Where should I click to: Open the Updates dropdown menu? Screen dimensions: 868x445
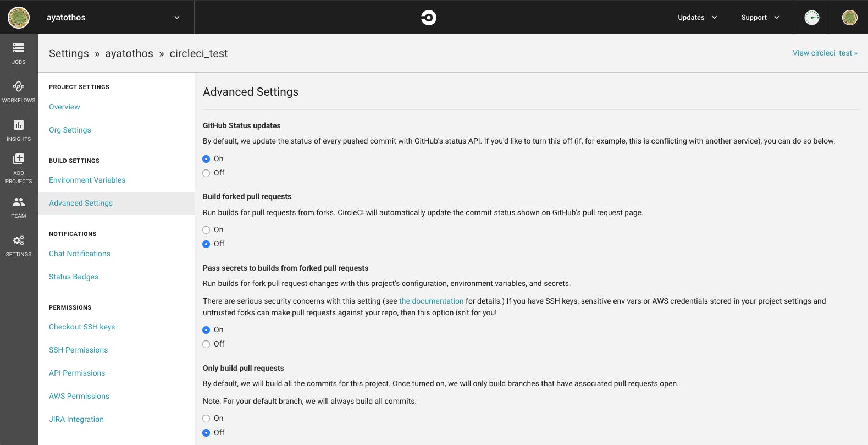click(697, 18)
